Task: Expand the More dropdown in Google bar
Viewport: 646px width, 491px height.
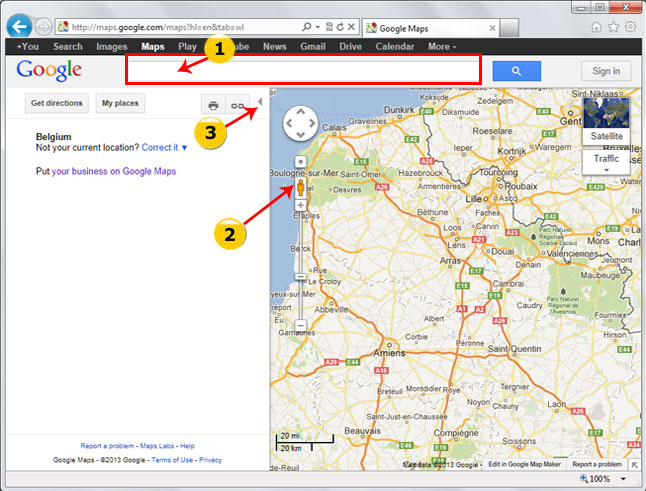Action: click(442, 47)
